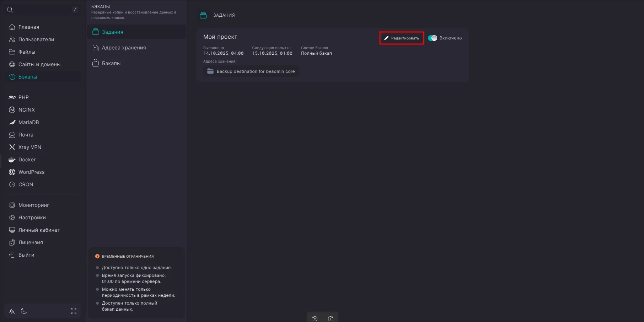The width and height of the screenshot is (644, 322).
Task: Click Backup destination for beadmin core
Action: (x=251, y=71)
